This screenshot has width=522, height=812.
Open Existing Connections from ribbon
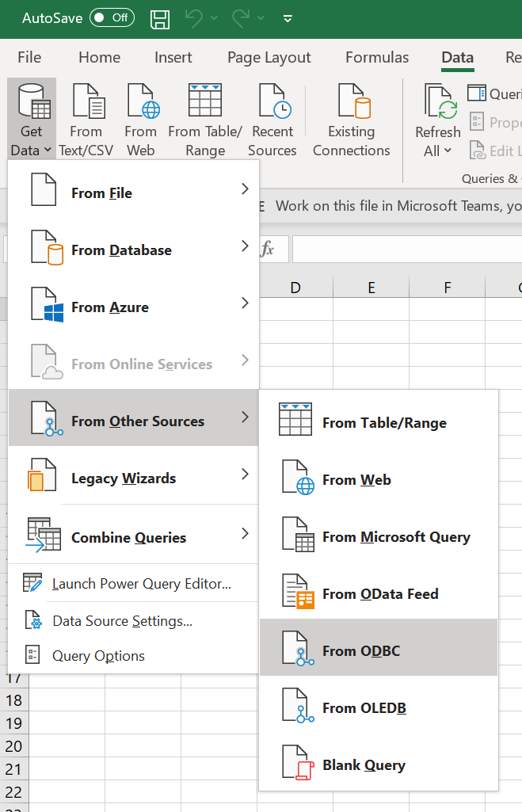tap(352, 119)
